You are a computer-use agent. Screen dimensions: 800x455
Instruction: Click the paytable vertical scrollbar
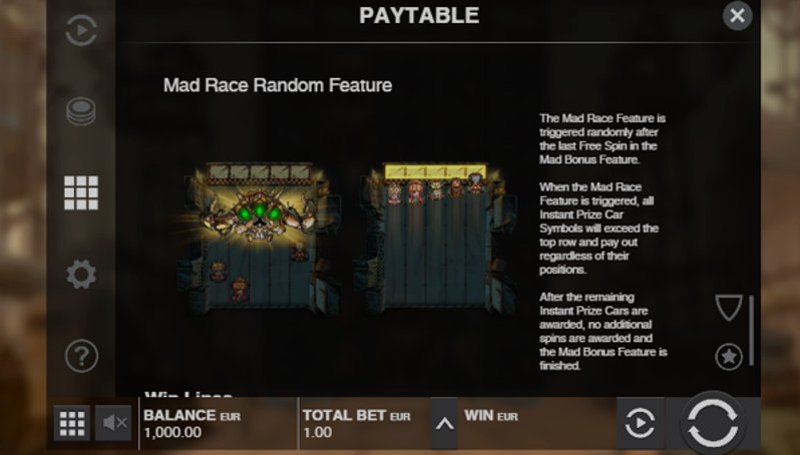[x=751, y=330]
